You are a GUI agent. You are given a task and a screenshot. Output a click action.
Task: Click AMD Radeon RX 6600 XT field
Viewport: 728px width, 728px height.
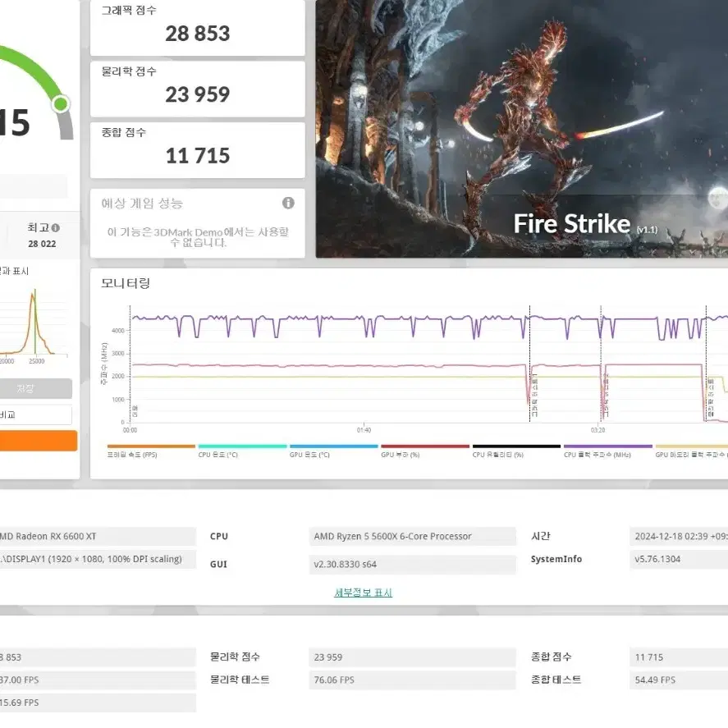98,536
